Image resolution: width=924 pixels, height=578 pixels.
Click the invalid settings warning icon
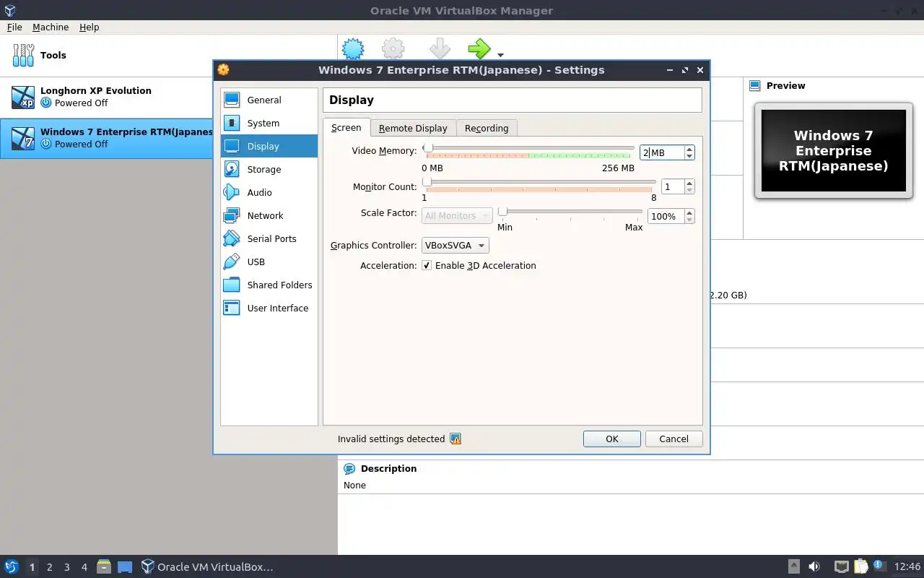(456, 439)
